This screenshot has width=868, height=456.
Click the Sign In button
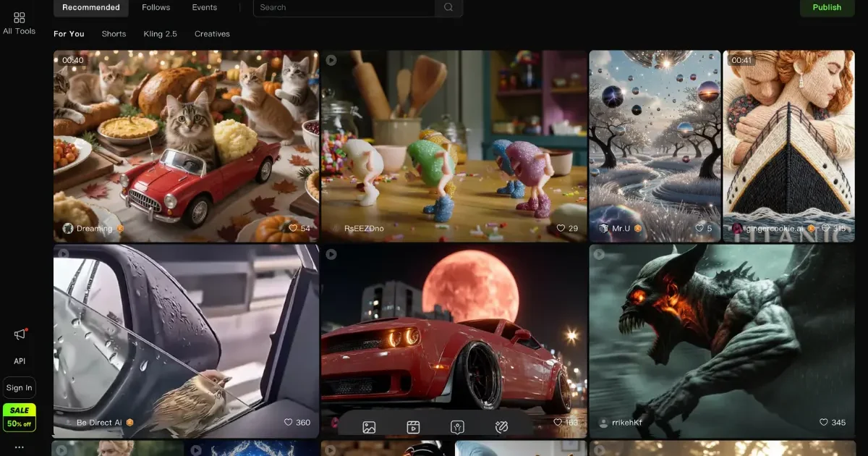click(x=20, y=388)
